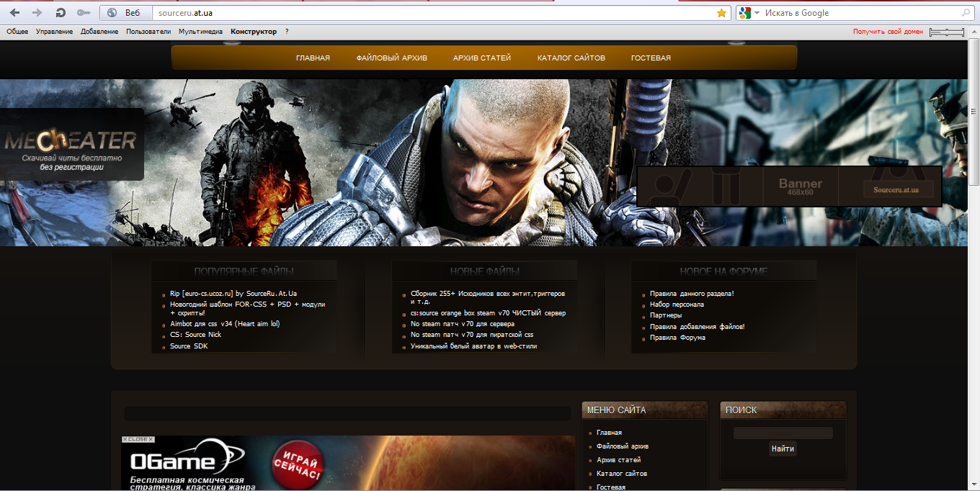980x491 pixels.
Task: Open Правила Форума forum topic
Action: click(677, 338)
